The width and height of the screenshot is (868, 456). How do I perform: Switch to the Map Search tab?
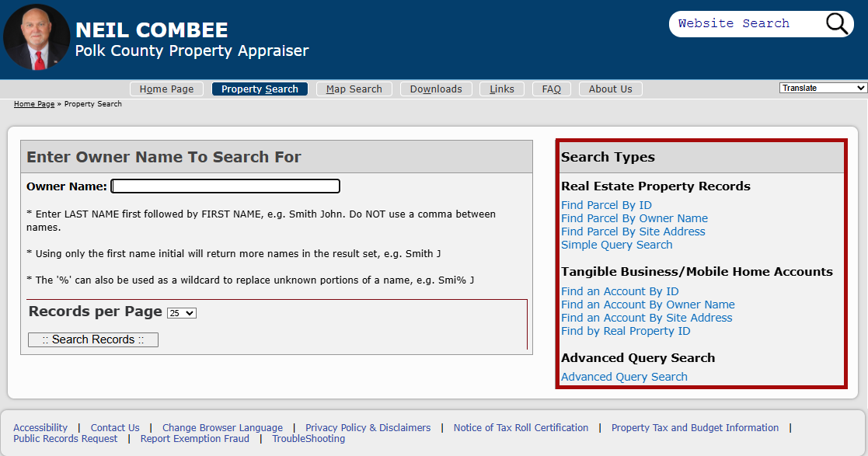(x=354, y=89)
